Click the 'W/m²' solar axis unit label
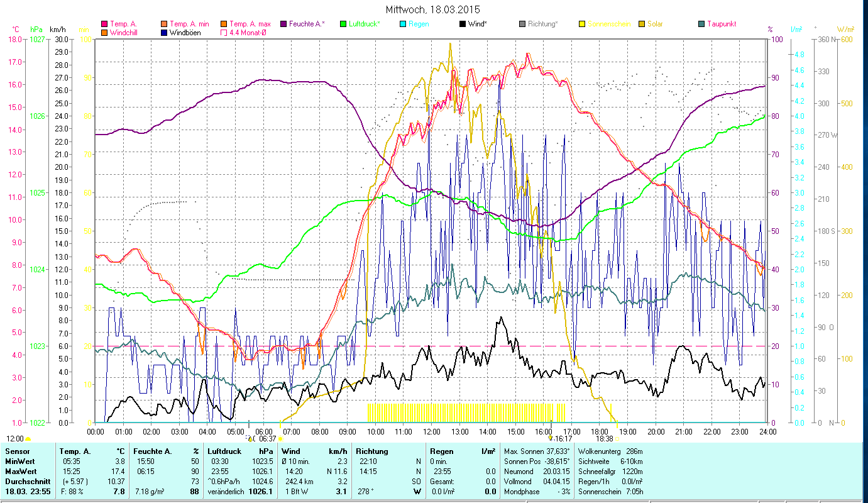The image size is (868, 503). tap(844, 30)
